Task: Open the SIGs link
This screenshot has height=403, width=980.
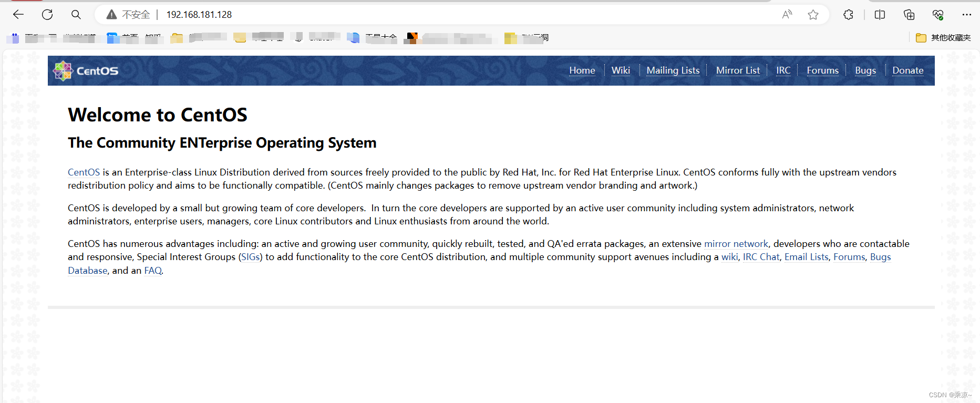Action: [x=251, y=257]
